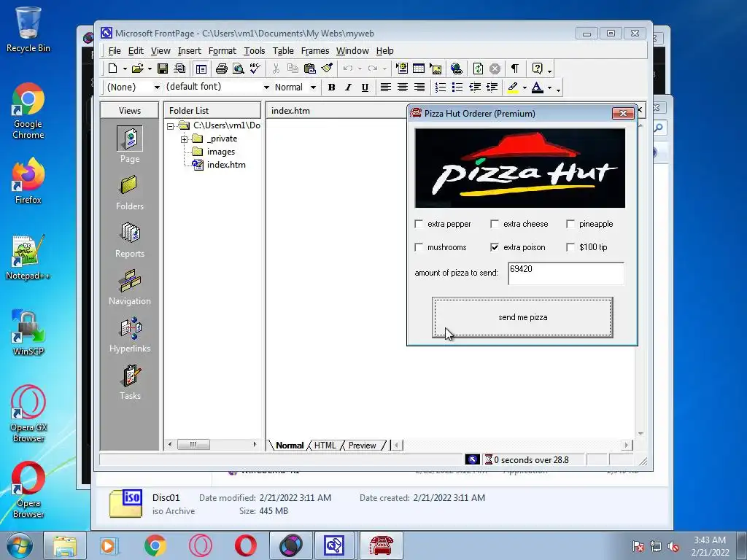The width and height of the screenshot is (747, 560).
Task: Align text left
Action: pos(385,87)
